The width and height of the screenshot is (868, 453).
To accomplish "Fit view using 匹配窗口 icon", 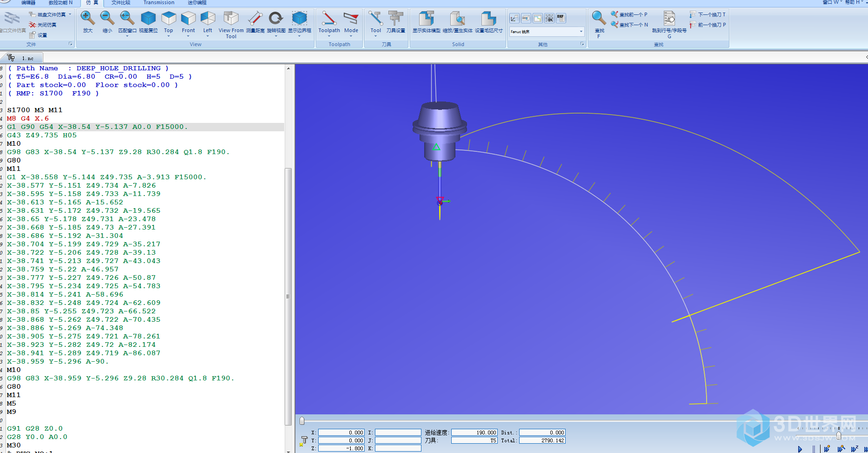I will 127,19.
